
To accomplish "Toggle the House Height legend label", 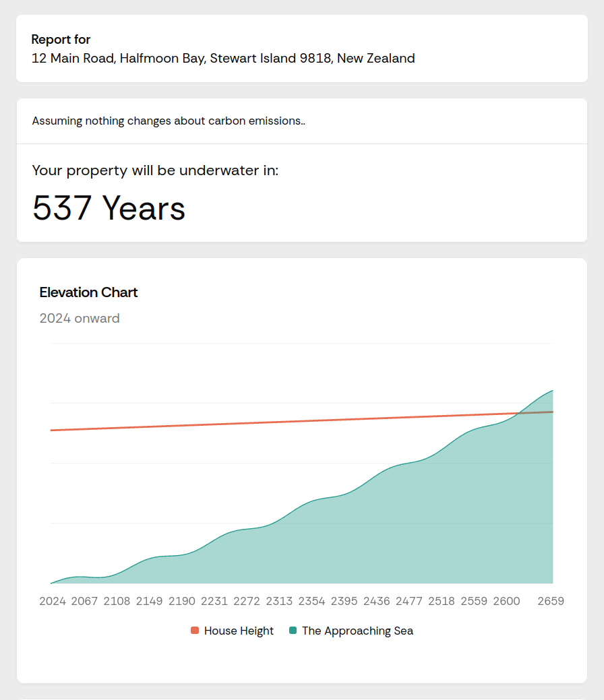I will (239, 631).
